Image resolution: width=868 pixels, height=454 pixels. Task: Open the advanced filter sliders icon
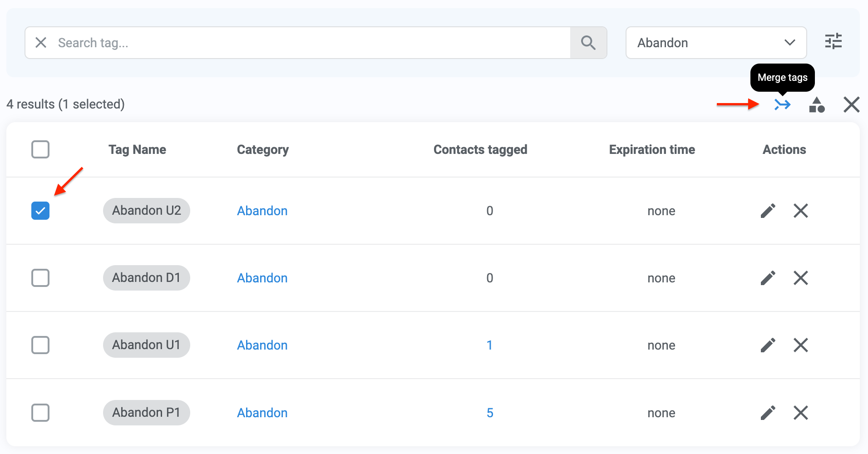[x=833, y=42]
